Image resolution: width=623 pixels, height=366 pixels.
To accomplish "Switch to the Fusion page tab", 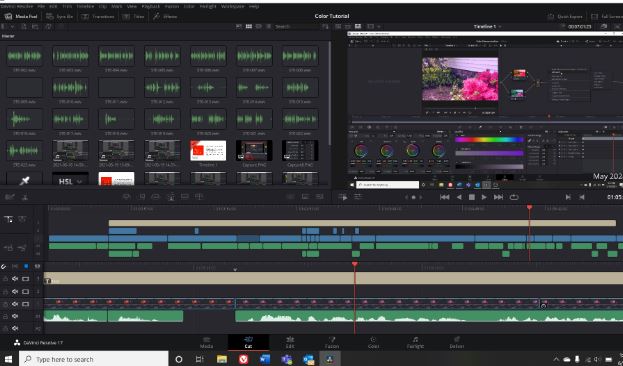I will [332, 343].
